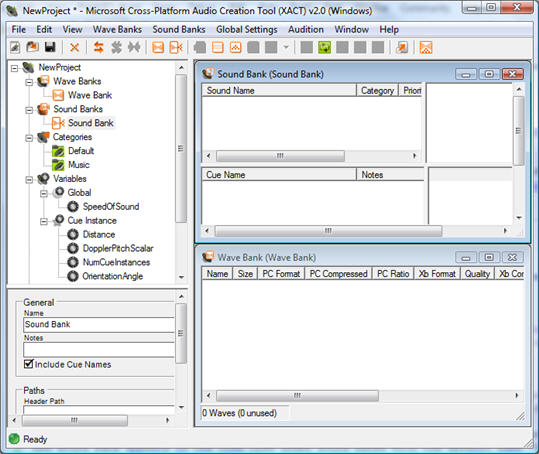Save project with the floppy disk icon
Viewport: 539px width, 454px height.
point(50,47)
